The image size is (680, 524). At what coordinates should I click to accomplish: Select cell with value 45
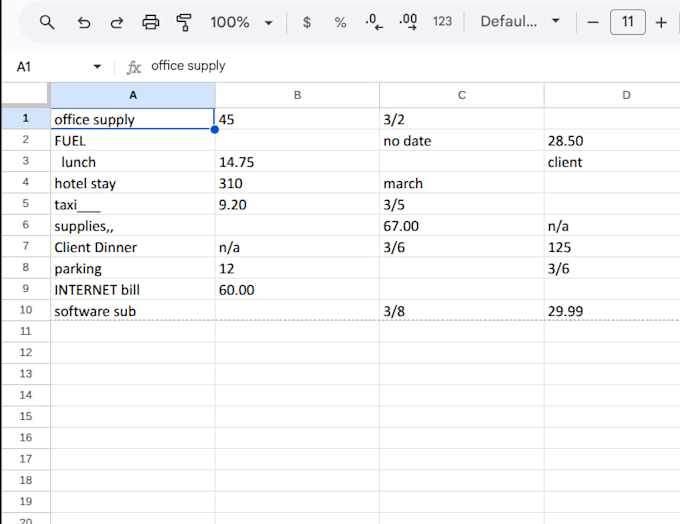[x=297, y=118]
